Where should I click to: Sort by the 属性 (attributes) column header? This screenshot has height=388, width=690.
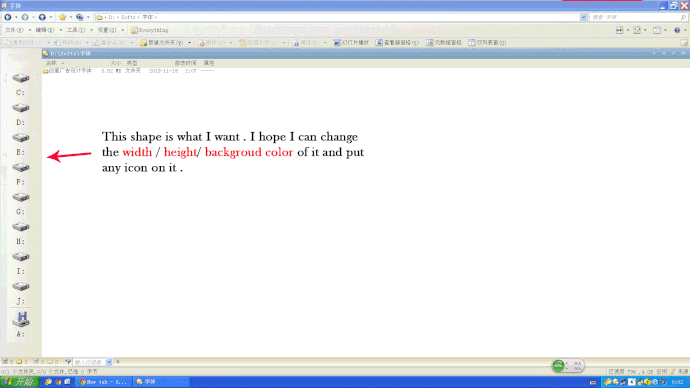[x=209, y=63]
